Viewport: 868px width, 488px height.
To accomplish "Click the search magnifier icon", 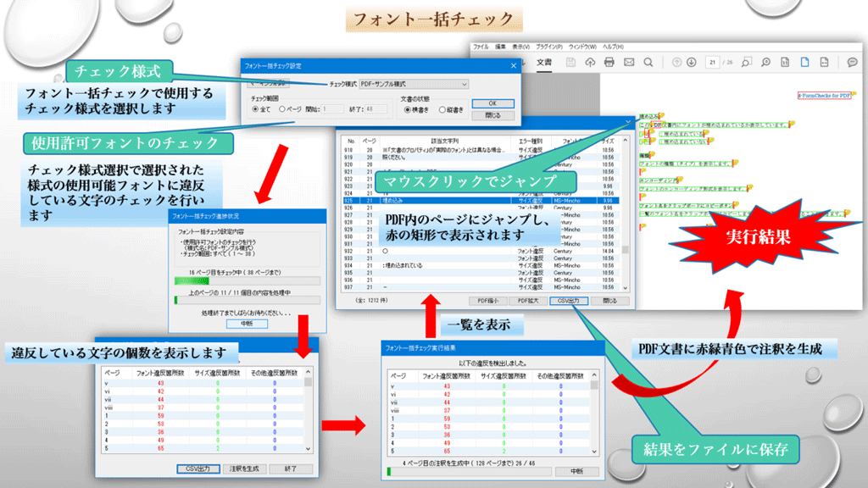I will (648, 63).
